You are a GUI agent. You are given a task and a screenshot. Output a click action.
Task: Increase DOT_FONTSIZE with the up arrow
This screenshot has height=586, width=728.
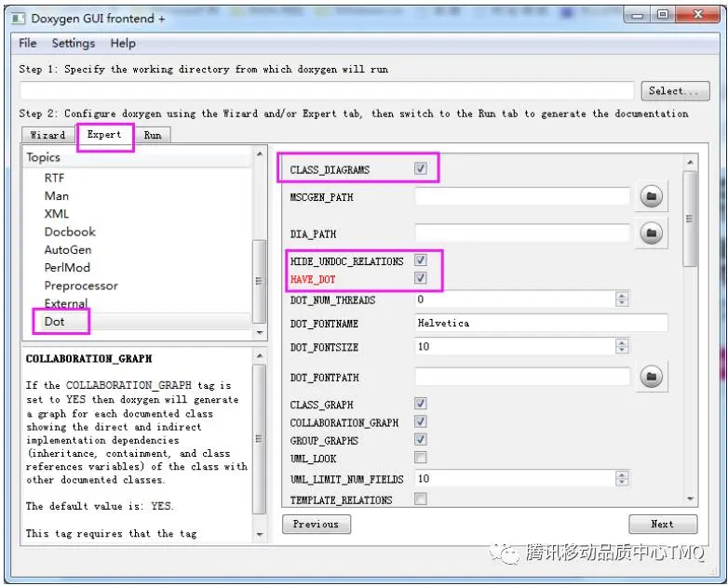pyautogui.click(x=622, y=342)
